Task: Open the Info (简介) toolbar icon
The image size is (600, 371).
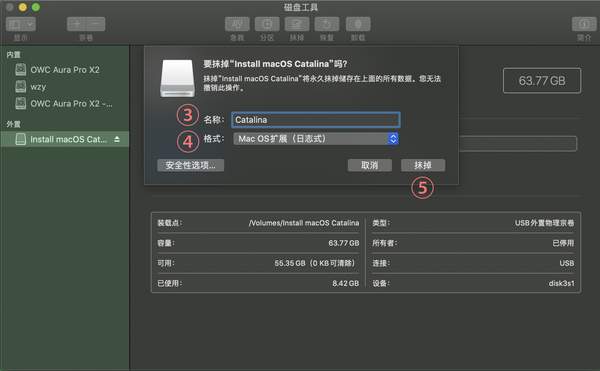Action: click(584, 24)
